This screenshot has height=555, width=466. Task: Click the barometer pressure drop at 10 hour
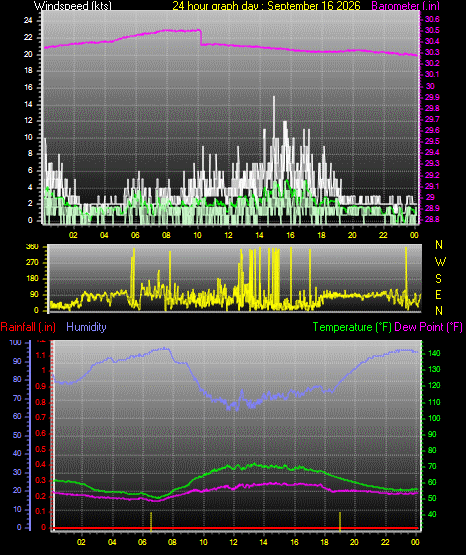(201, 38)
